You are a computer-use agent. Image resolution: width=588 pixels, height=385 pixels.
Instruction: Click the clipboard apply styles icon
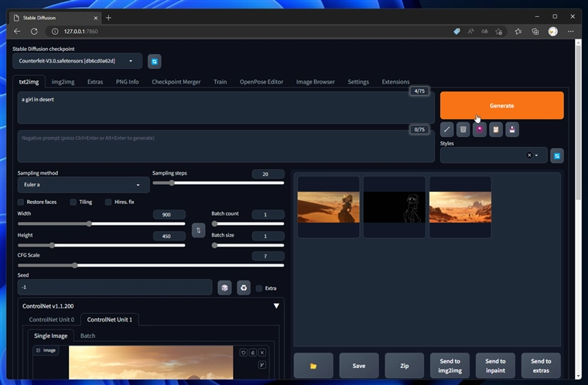pyautogui.click(x=496, y=130)
